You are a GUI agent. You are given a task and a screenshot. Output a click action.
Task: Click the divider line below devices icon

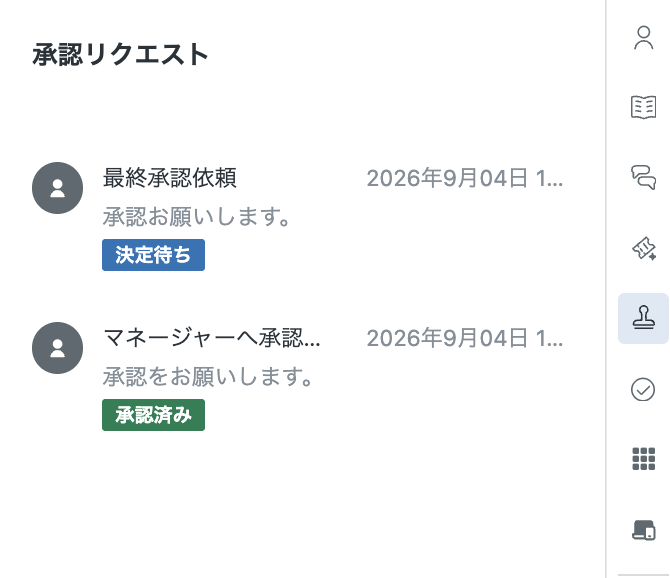point(644,575)
